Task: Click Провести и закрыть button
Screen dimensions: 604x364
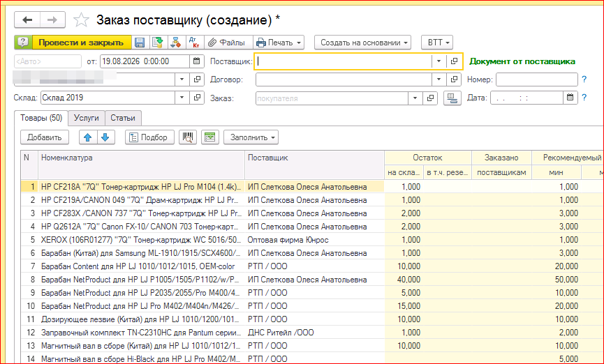Action: 81,43
